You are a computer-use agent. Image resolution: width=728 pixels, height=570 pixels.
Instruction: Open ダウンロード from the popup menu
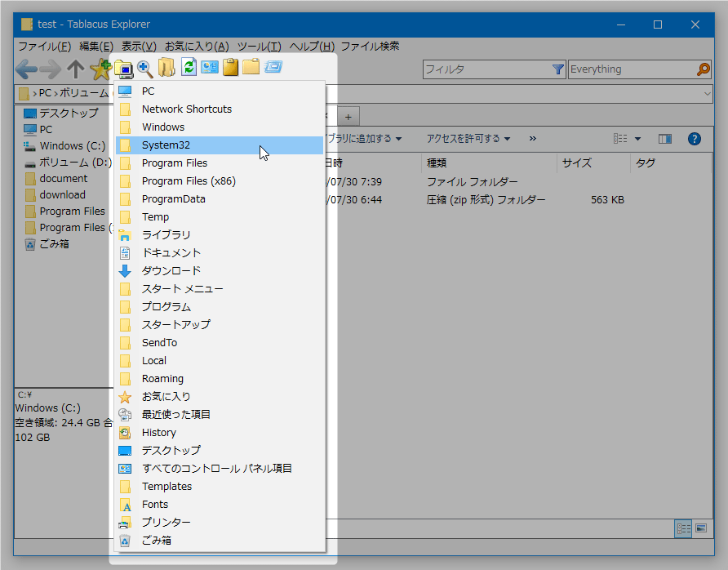coord(220,271)
